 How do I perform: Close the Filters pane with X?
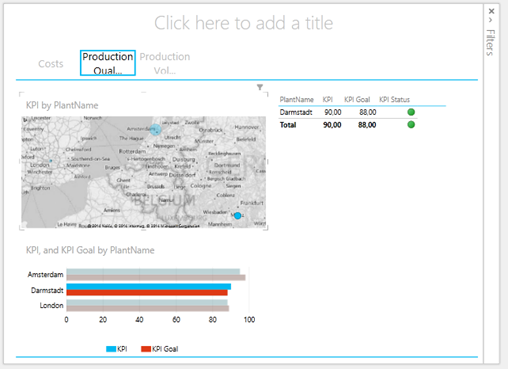491,11
